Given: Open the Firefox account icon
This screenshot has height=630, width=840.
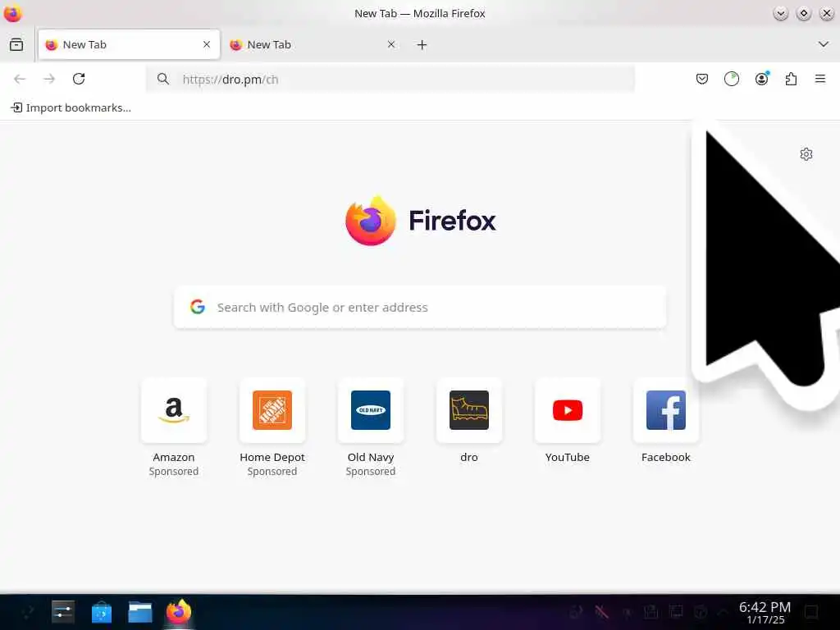Looking at the screenshot, I should point(761,80).
